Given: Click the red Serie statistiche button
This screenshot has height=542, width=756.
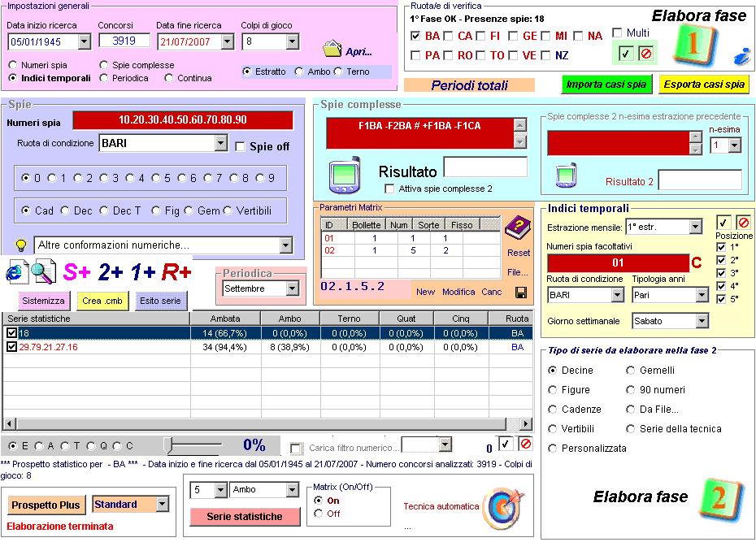Looking at the screenshot, I should 245,517.
